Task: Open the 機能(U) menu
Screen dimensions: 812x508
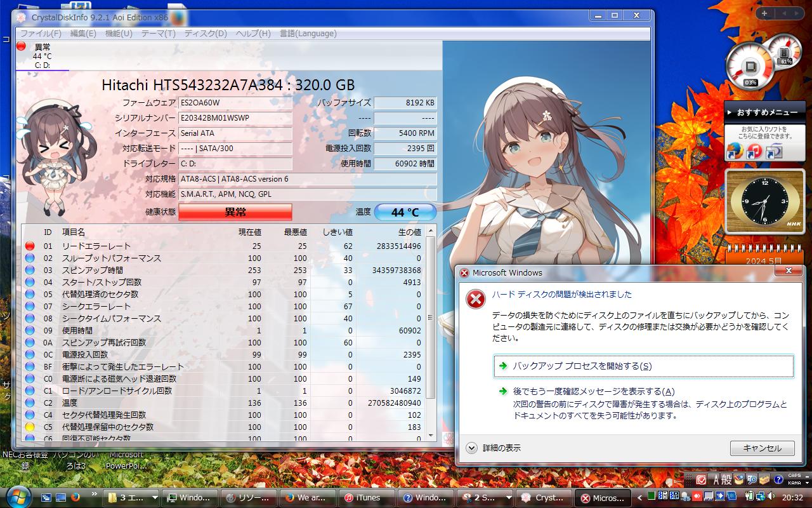Action: point(119,34)
